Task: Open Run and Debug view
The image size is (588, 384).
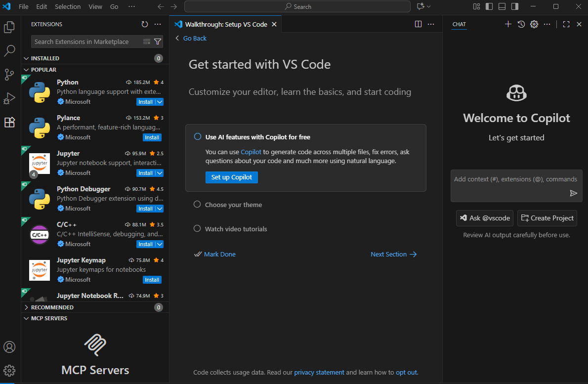Action: click(x=9, y=98)
